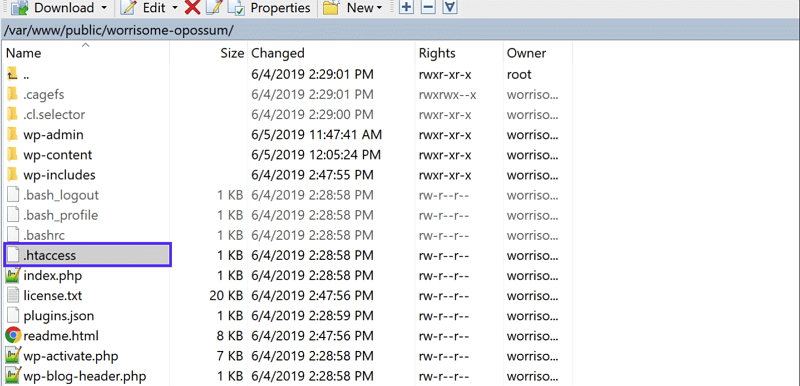The height and width of the screenshot is (386, 800).
Task: Click the wp-content folder icon
Action: (13, 155)
